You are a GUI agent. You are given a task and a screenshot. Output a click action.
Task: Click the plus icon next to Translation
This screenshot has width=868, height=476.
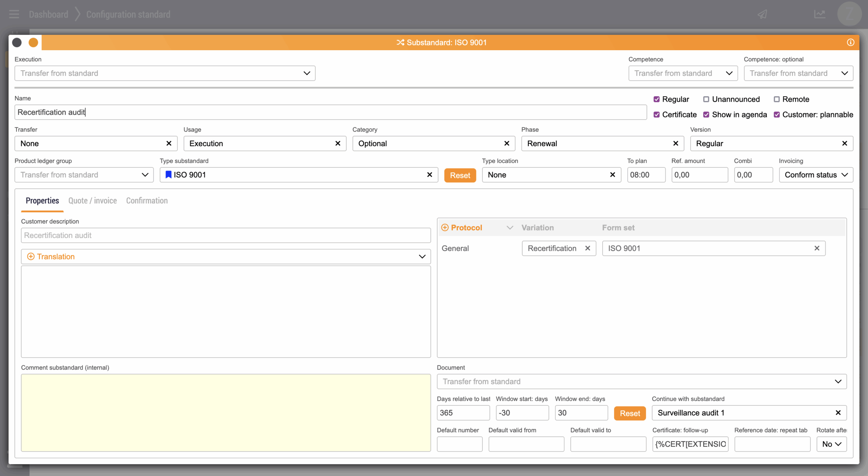click(31, 257)
